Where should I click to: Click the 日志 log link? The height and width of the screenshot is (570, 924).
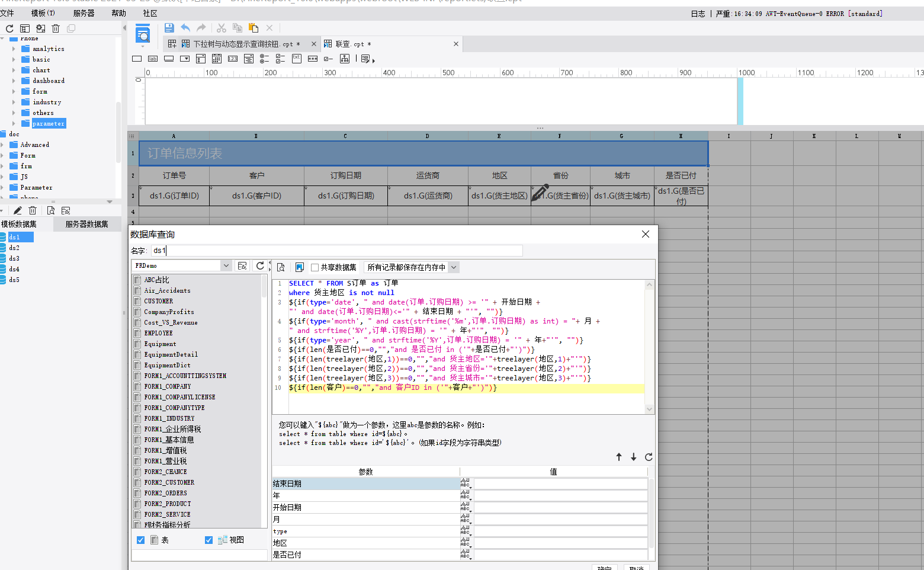tap(698, 14)
